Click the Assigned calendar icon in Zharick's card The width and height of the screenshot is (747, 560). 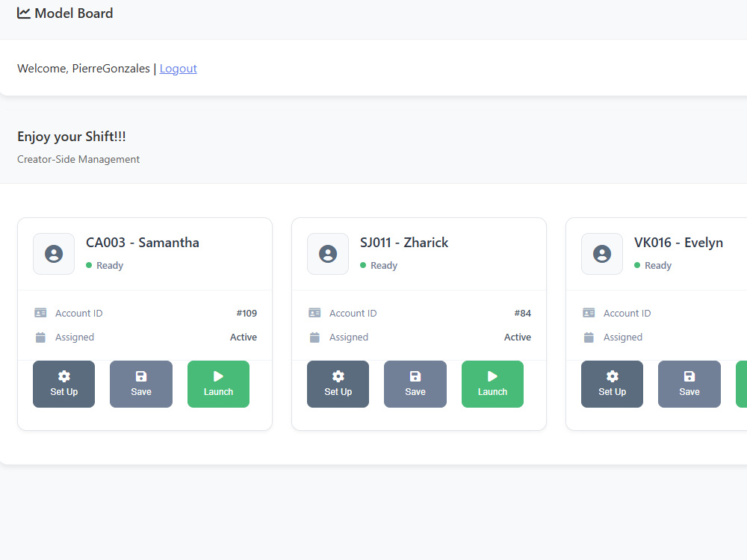(x=314, y=337)
